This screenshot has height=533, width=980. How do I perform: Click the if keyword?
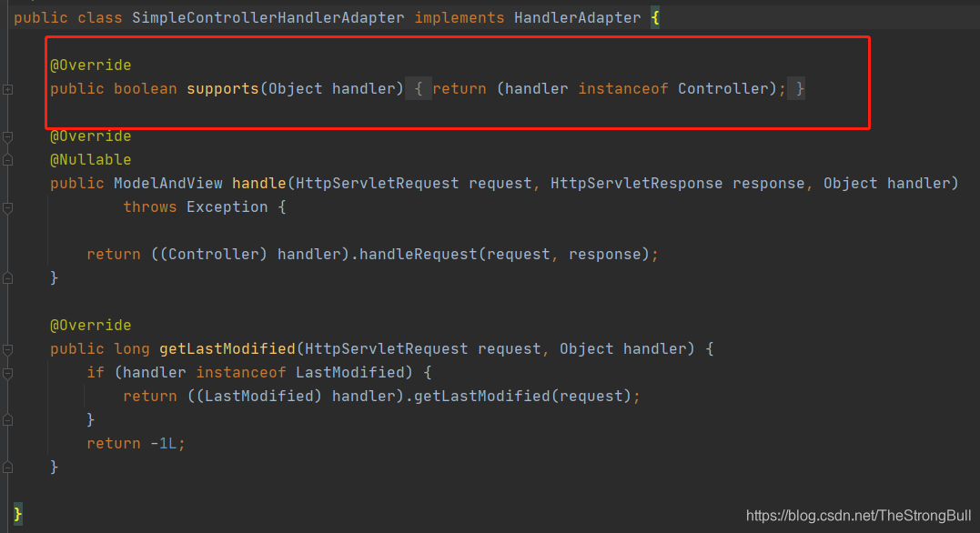[96, 372]
